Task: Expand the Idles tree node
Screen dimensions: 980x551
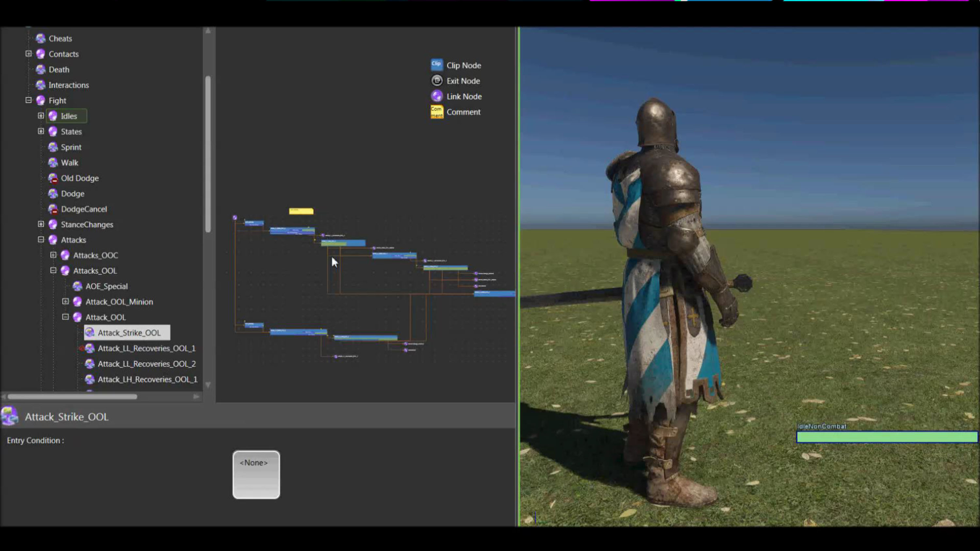Action: tap(41, 116)
